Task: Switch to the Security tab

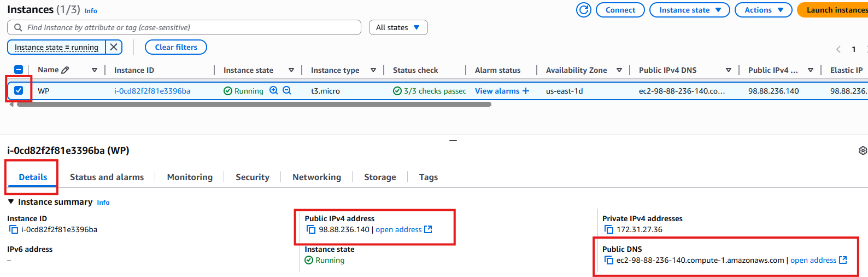Action: [x=253, y=177]
